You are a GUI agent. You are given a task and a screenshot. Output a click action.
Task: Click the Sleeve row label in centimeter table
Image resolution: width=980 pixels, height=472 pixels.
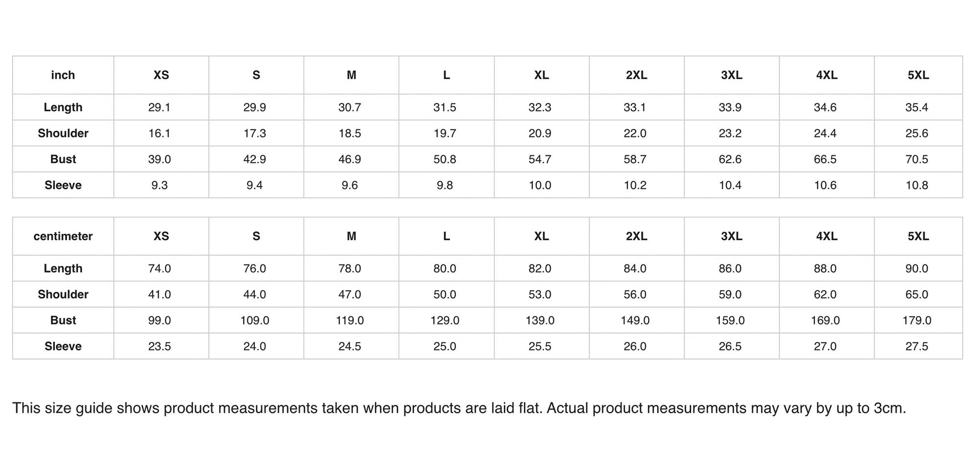[63, 346]
